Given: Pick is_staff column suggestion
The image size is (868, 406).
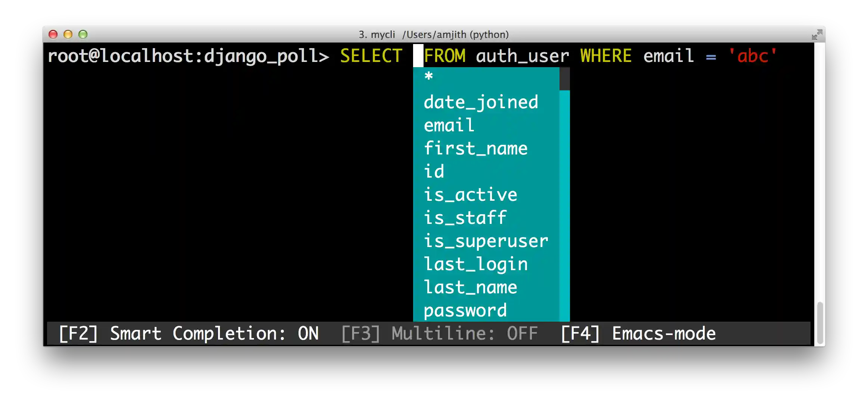Looking at the screenshot, I should click(465, 218).
